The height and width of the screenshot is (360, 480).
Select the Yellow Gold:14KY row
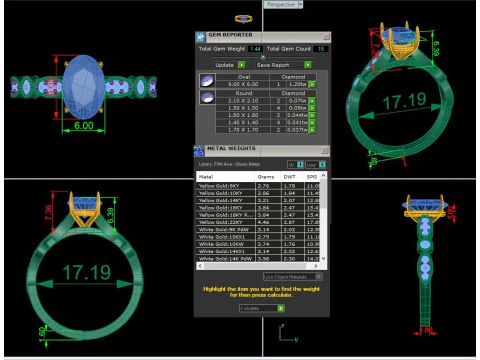point(258,200)
